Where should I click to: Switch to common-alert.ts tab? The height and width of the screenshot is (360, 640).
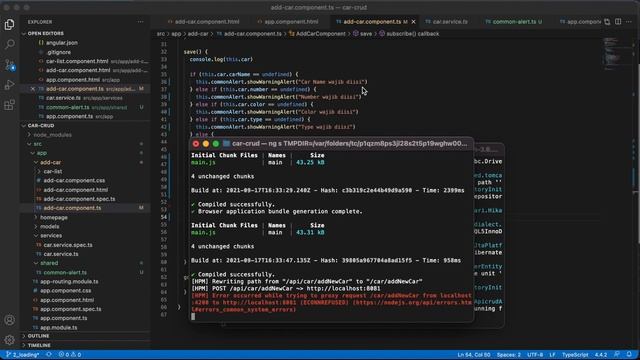513,22
